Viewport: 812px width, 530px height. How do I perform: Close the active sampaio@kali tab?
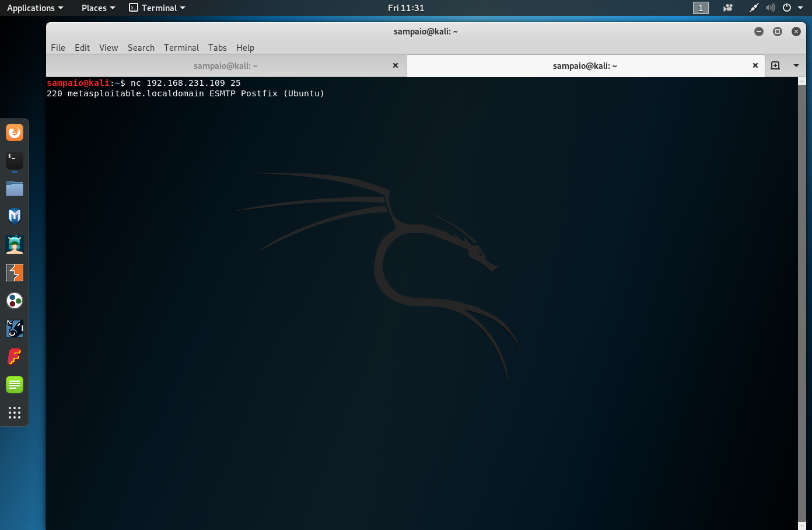pyautogui.click(x=755, y=65)
